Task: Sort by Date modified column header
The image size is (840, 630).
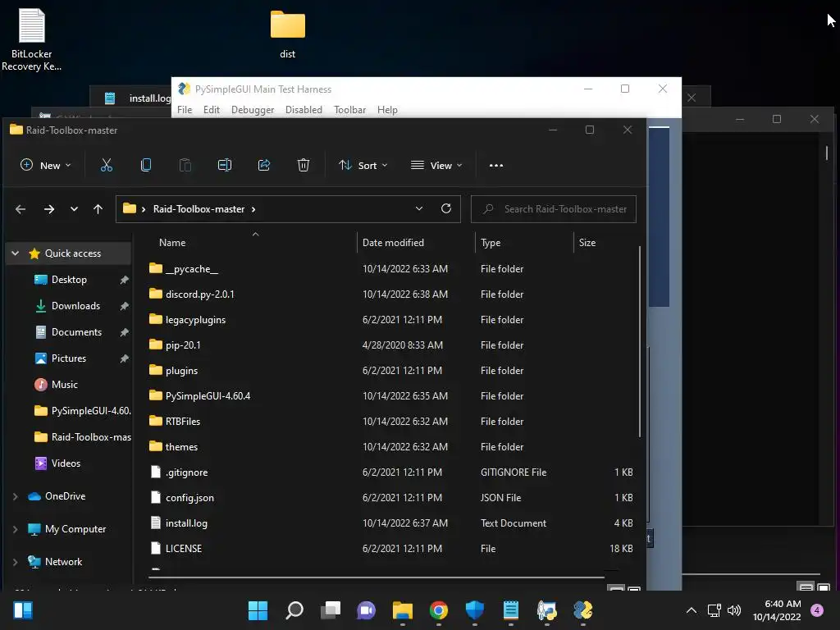Action: coord(415,243)
